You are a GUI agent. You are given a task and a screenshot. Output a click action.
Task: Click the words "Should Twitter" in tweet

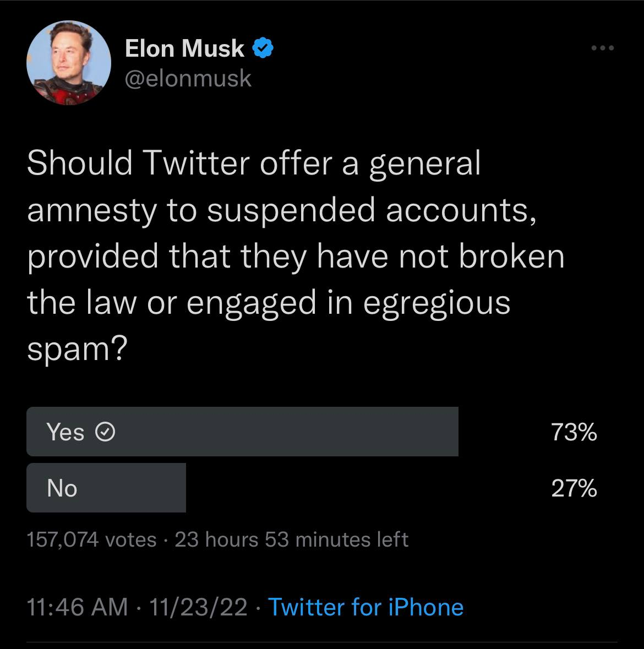click(139, 164)
